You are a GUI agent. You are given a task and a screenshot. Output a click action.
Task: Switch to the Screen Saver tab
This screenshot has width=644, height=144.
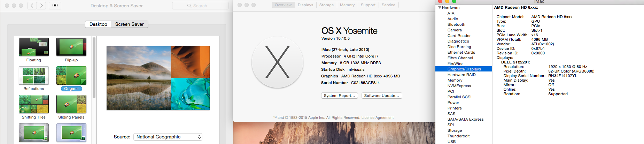130,24
